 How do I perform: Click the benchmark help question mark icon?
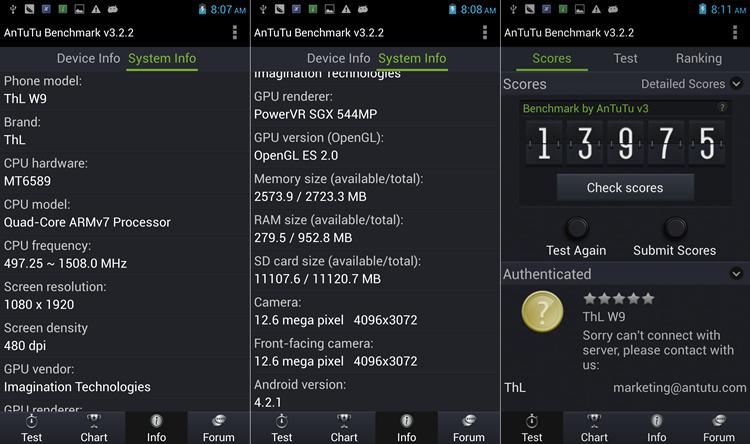point(722,108)
